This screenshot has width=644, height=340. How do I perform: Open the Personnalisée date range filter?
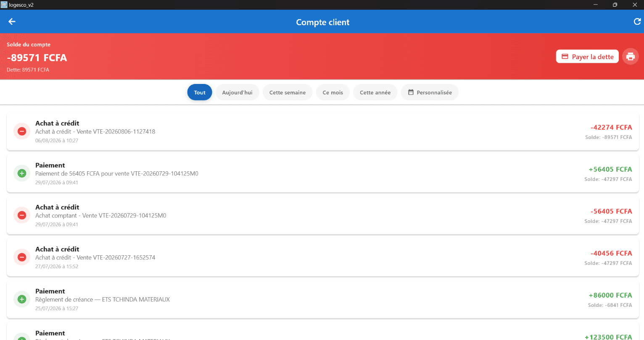(x=430, y=92)
